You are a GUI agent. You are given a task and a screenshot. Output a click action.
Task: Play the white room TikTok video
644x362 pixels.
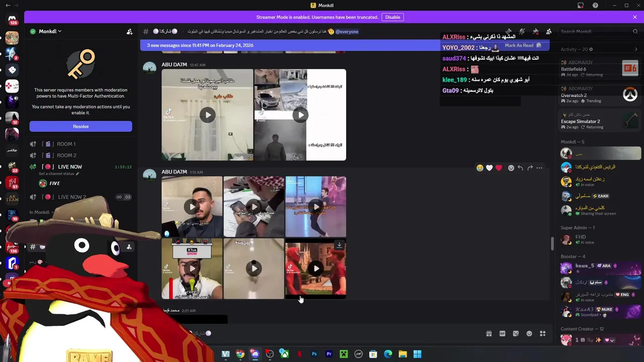(208, 115)
